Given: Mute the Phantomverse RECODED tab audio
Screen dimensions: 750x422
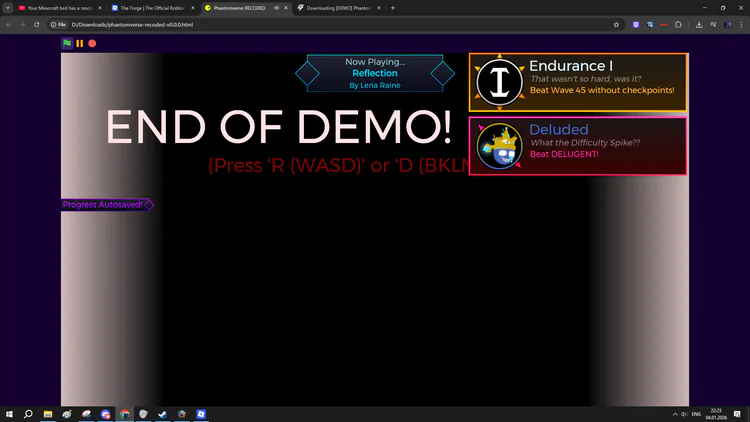Looking at the screenshot, I should (x=276, y=8).
